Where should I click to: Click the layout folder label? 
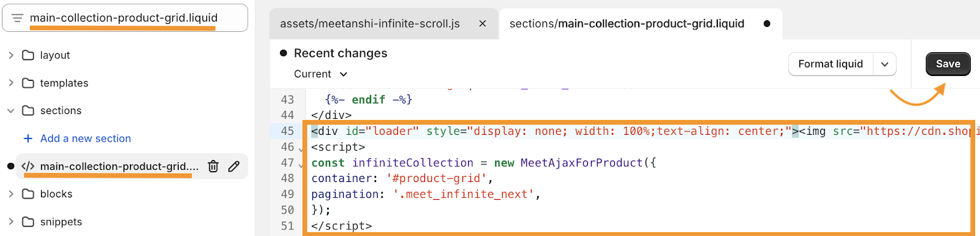click(x=55, y=55)
